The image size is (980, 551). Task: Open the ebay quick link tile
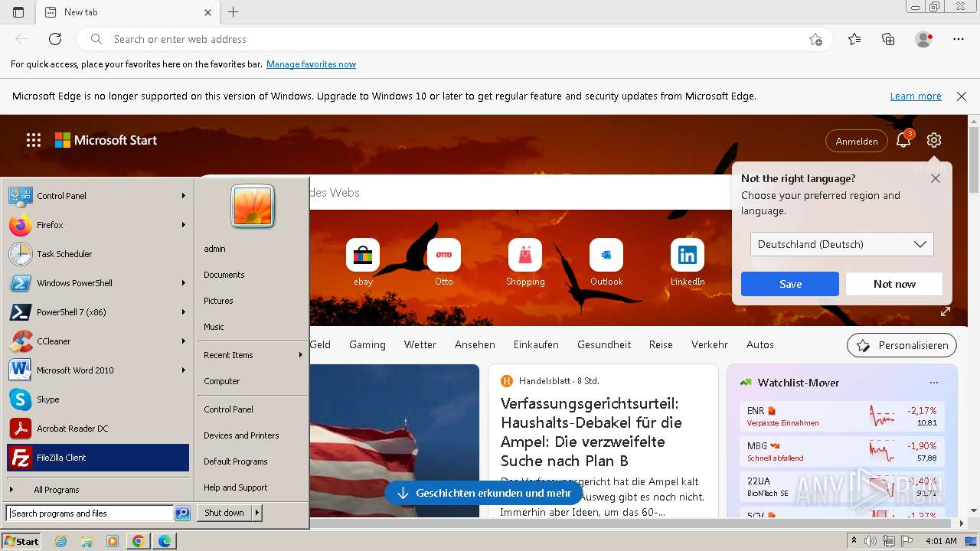click(363, 262)
